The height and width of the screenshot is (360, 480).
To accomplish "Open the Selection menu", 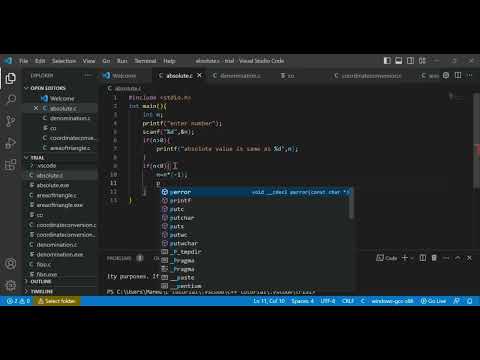I will click(x=64, y=61).
